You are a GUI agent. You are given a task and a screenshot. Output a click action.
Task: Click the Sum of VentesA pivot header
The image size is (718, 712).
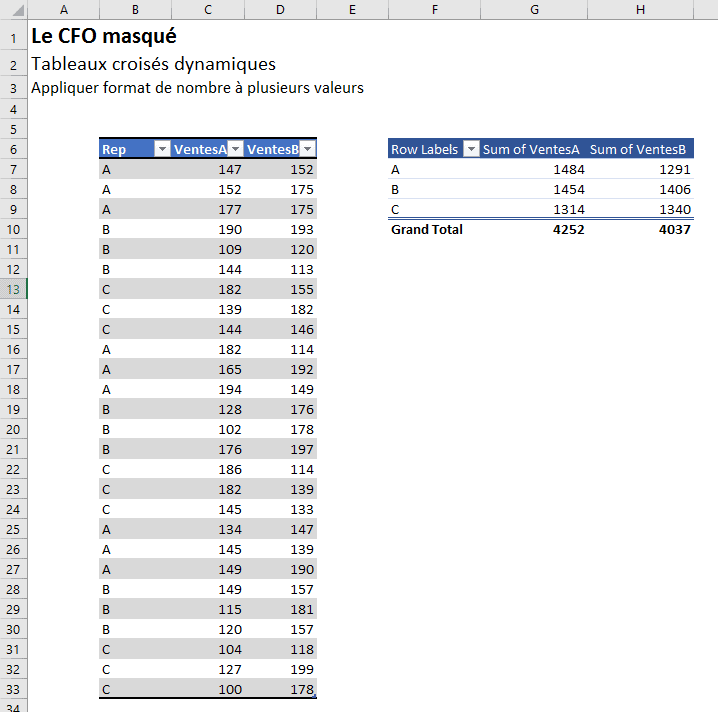point(532,149)
